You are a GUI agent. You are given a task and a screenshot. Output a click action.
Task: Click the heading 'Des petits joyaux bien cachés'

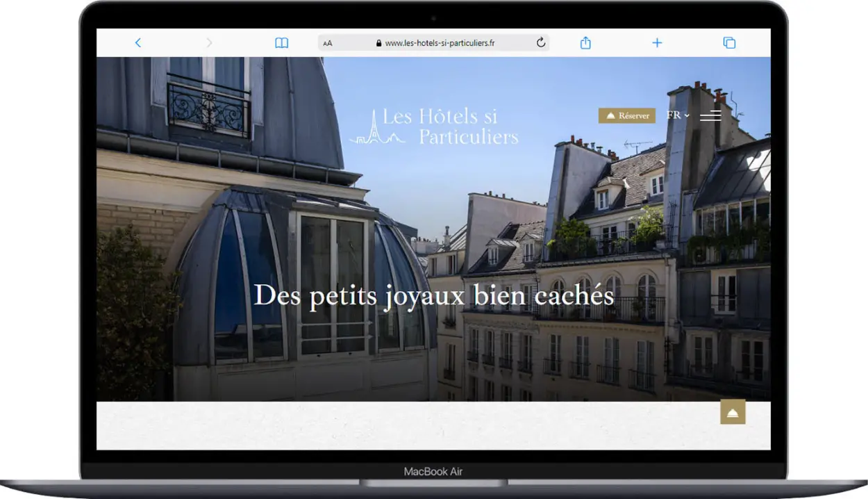(434, 296)
